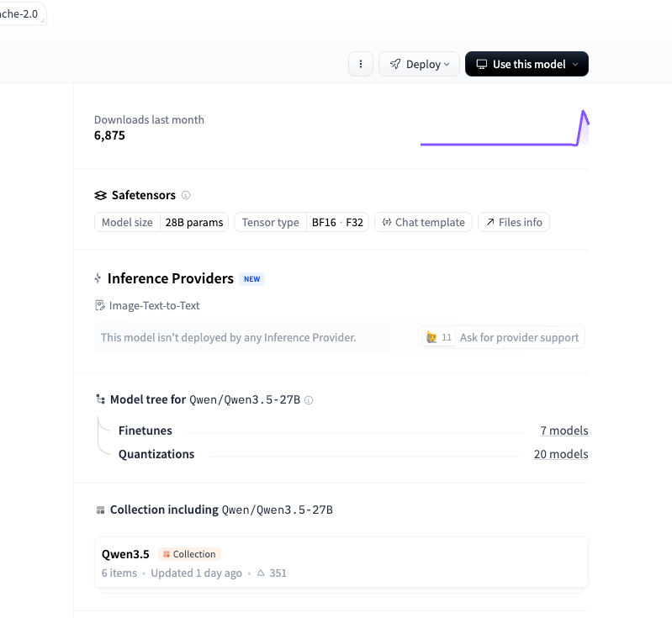Open the Deploy dropdown
672x618 pixels.
(x=419, y=64)
